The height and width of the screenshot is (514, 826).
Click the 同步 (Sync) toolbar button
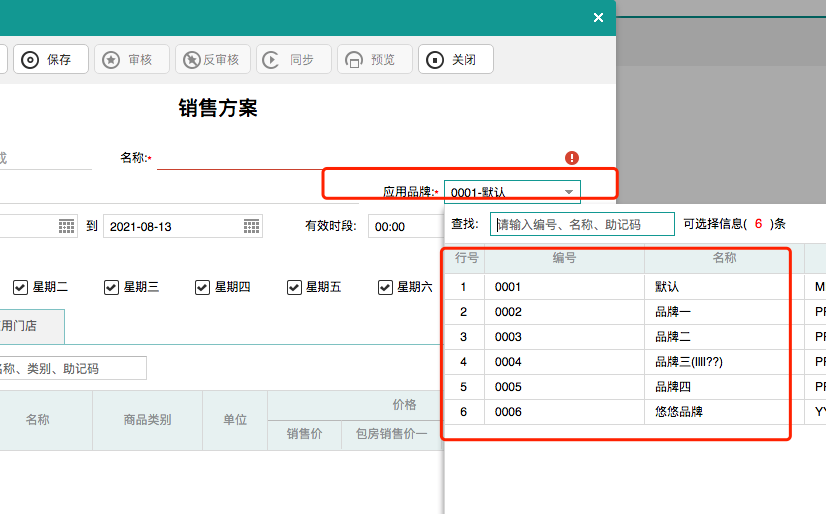pos(293,60)
